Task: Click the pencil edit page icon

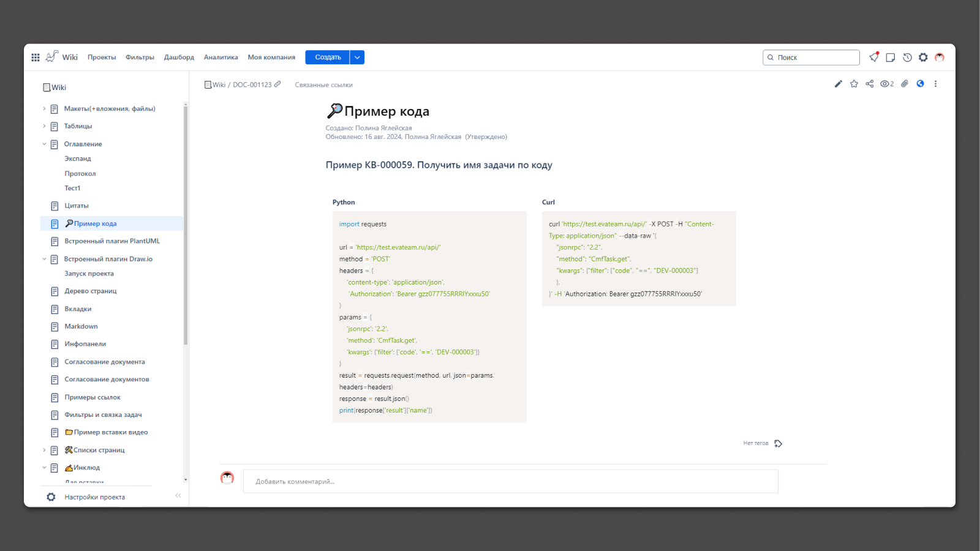Action: click(x=838, y=84)
